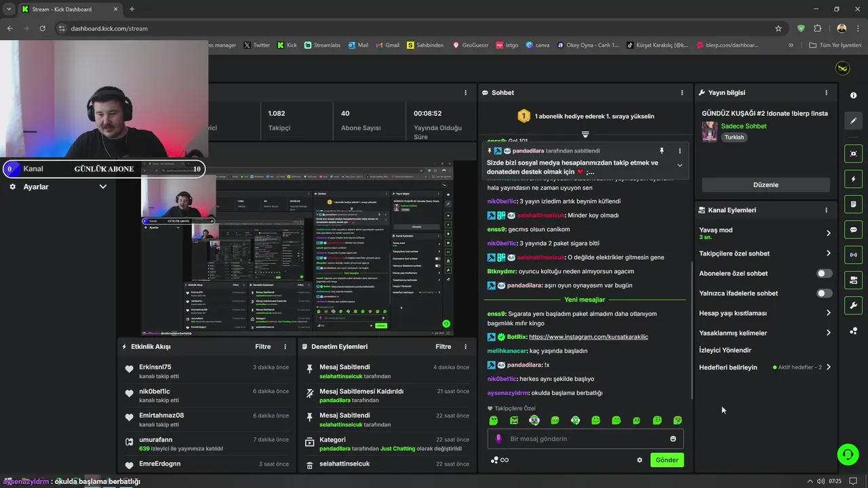Click Yeni mesajlar divider to jump
The width and height of the screenshot is (868, 488).
585,300
